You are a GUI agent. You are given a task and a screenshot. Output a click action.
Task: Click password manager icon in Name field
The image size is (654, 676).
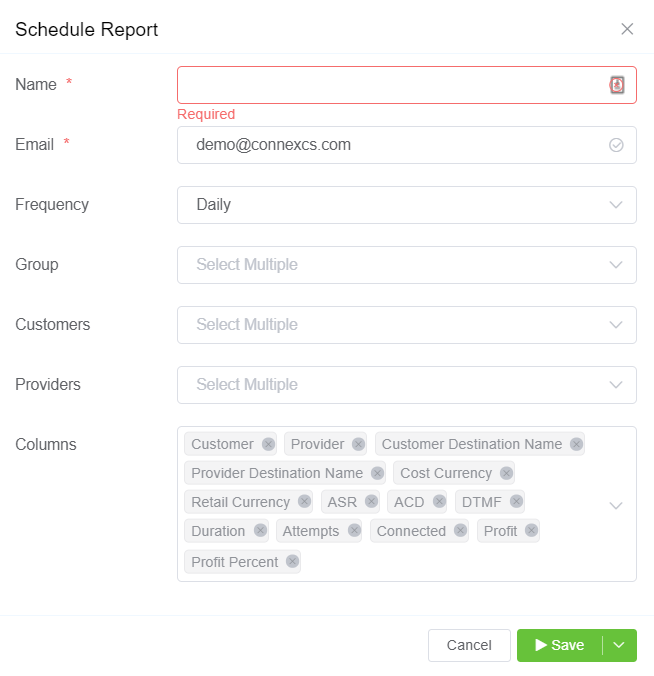click(x=617, y=85)
